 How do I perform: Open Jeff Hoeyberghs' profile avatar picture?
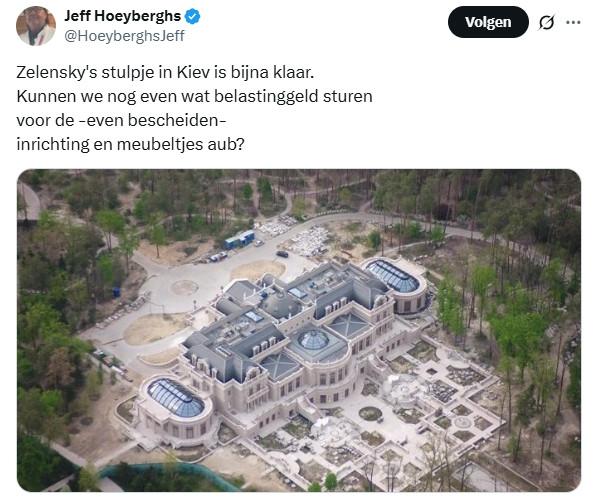point(36,25)
